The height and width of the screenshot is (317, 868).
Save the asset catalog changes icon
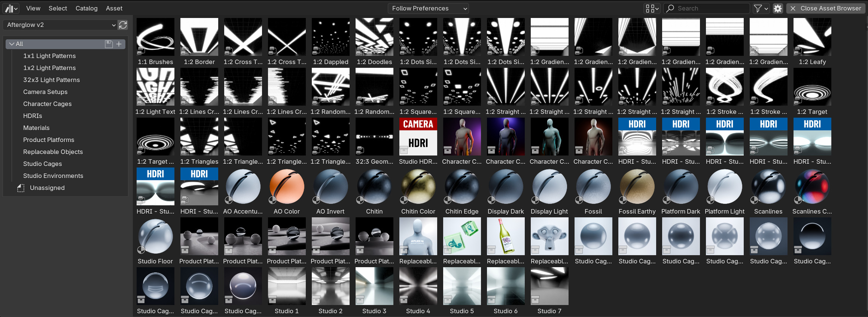[x=109, y=44]
